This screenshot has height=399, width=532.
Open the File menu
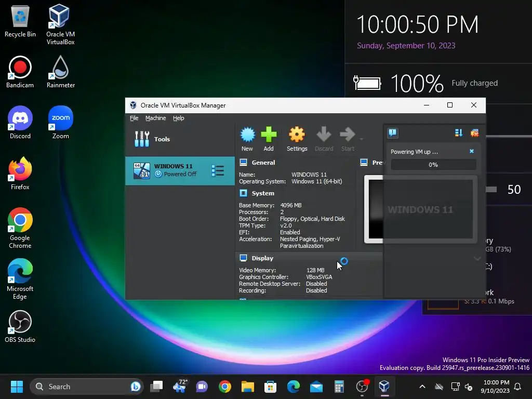pos(134,118)
